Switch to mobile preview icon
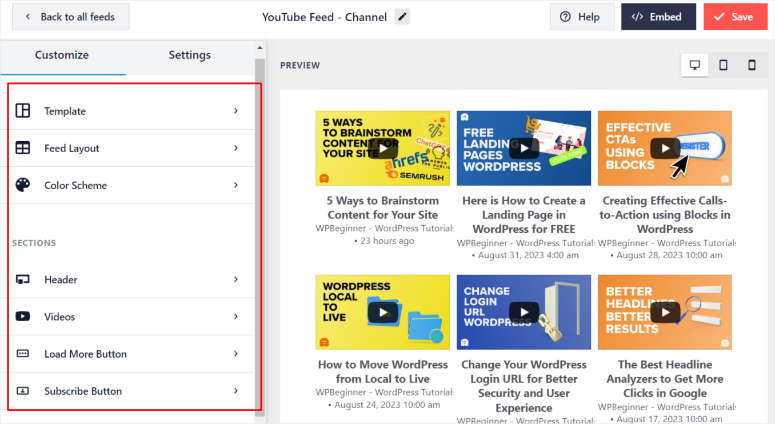The image size is (775, 424). click(752, 65)
